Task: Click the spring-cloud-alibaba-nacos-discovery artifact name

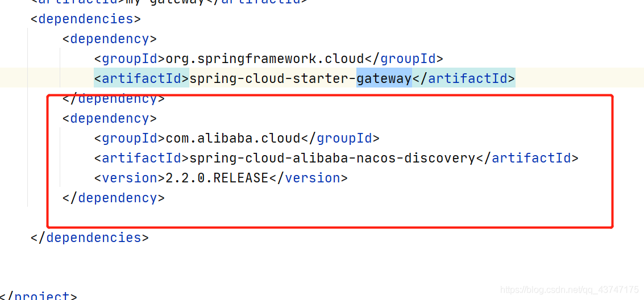Action: (332, 158)
